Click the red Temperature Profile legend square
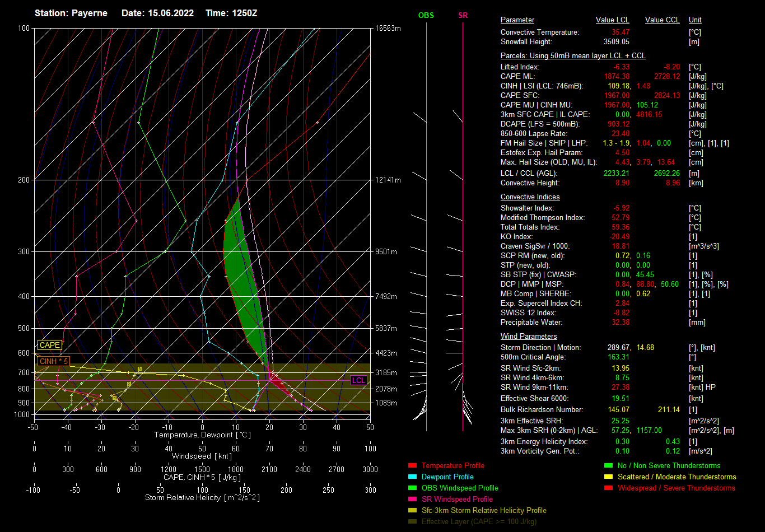This screenshot has height=532, width=765. click(x=413, y=466)
